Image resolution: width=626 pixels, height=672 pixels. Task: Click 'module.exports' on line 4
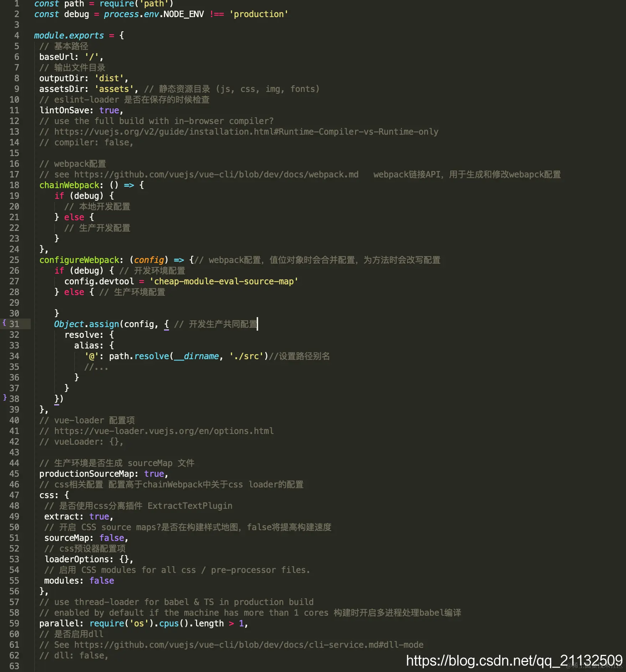pyautogui.click(x=69, y=35)
